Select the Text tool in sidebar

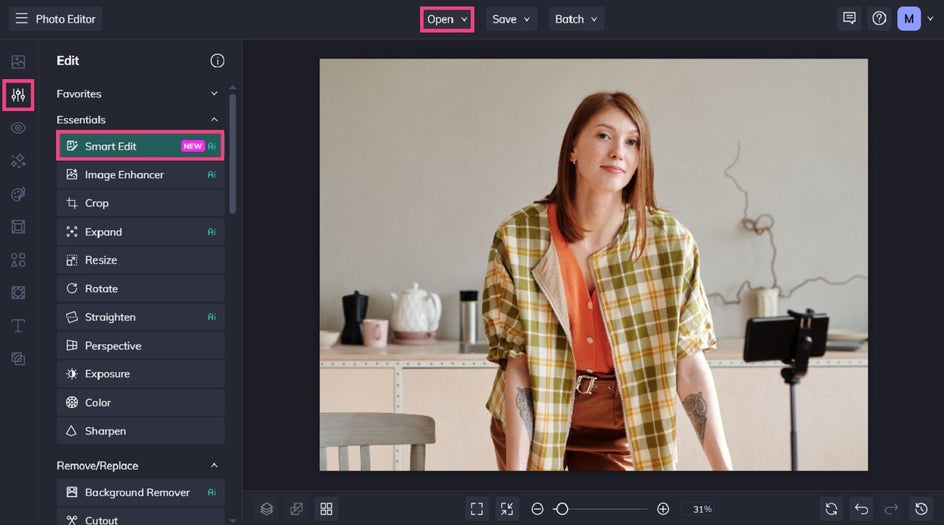coord(18,326)
